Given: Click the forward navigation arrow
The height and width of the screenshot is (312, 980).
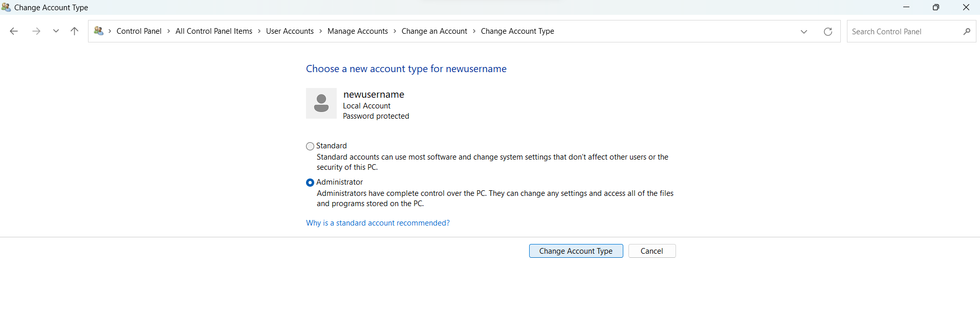Looking at the screenshot, I should (36, 31).
